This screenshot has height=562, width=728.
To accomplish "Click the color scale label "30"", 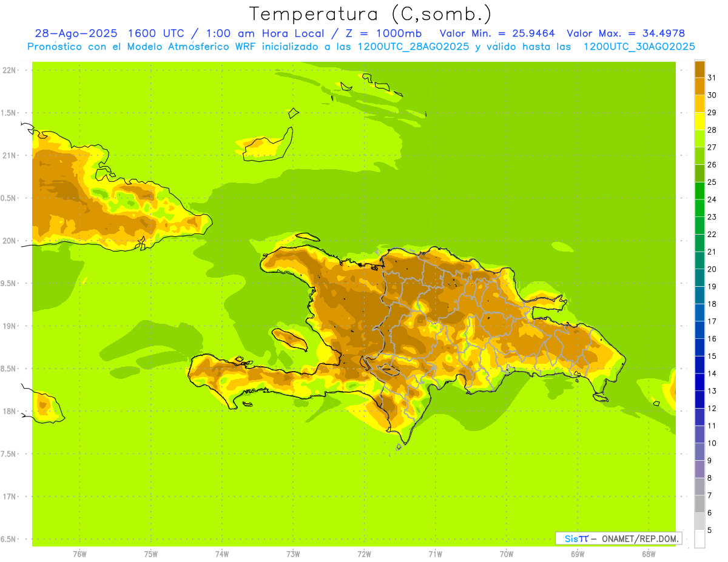I will [x=712, y=95].
